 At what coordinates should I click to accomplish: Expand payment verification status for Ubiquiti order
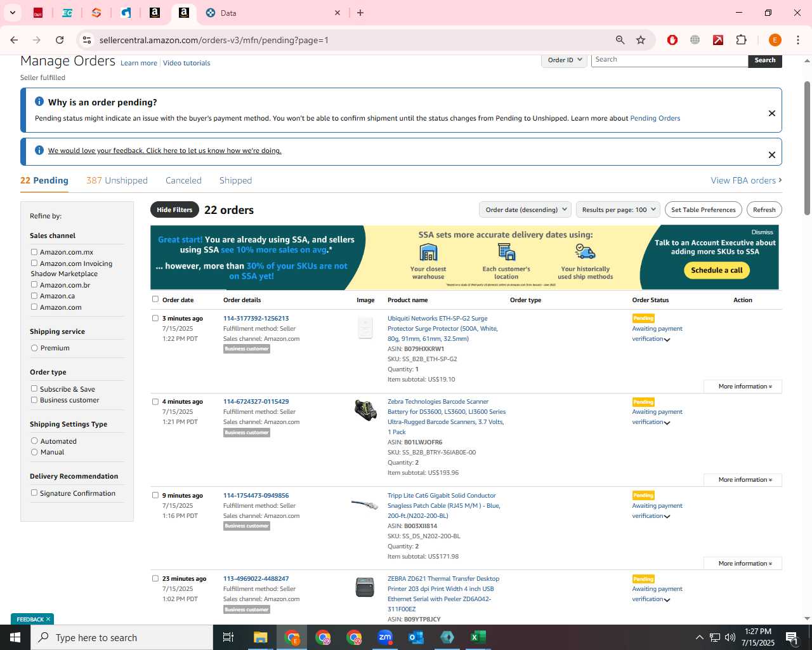pyautogui.click(x=667, y=340)
